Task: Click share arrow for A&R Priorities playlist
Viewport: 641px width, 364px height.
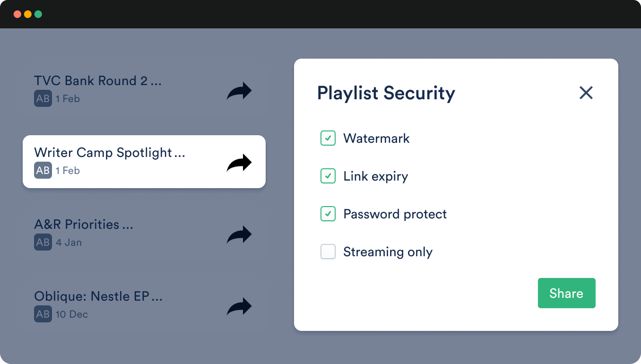Action: pos(239,235)
